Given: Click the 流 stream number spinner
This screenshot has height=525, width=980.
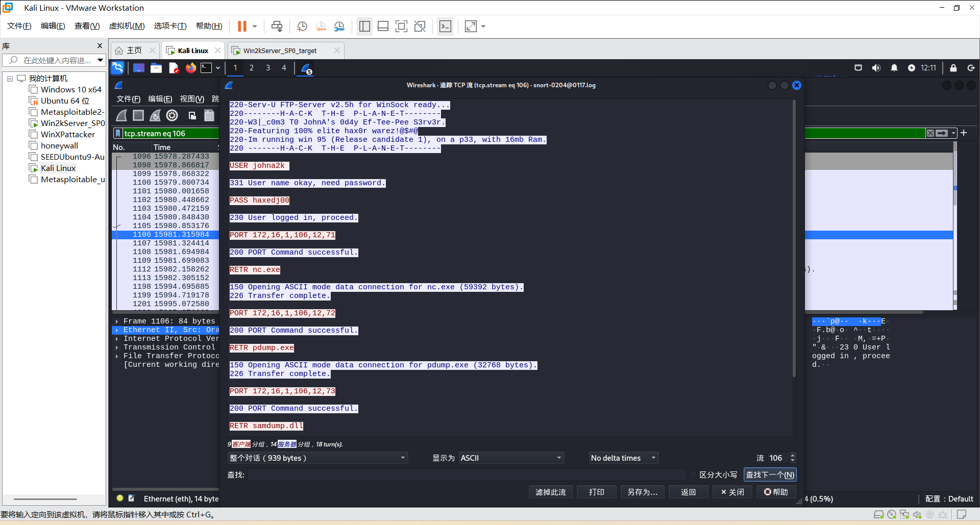Looking at the screenshot, I should pos(781,458).
